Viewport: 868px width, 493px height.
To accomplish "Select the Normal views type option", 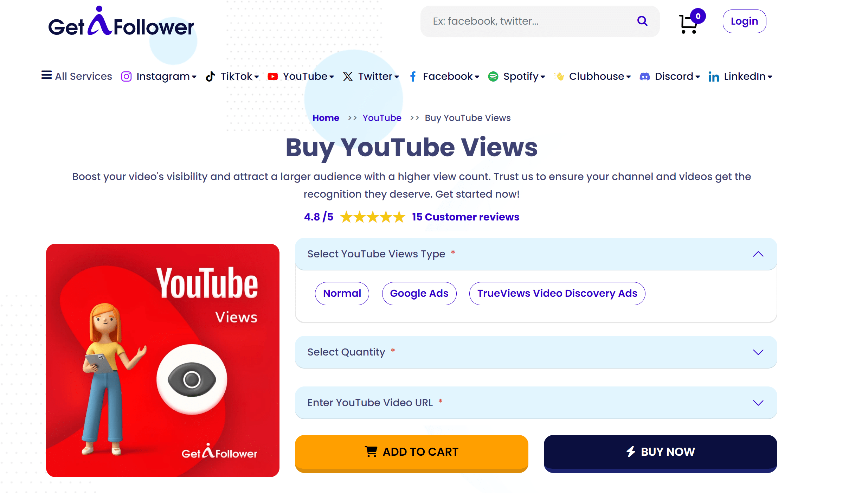I will [342, 293].
